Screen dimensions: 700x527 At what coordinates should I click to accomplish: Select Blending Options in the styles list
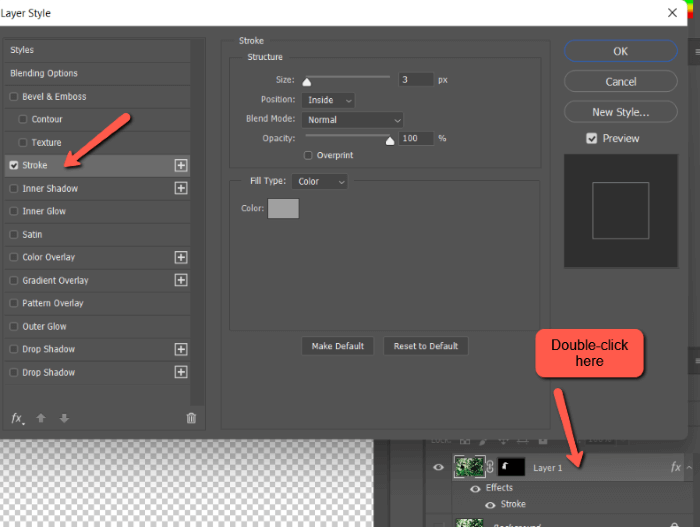point(44,73)
